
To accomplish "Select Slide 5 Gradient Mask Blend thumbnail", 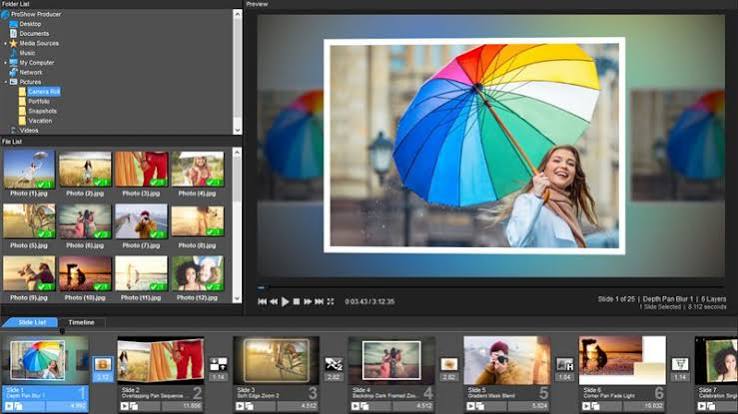I will coord(507,360).
